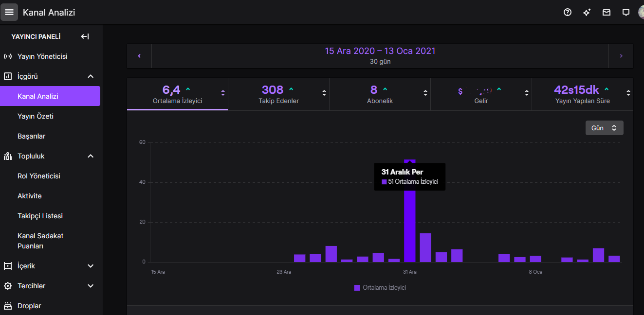The width and height of the screenshot is (644, 315).
Task: Open the help question mark icon
Action: pos(568,12)
